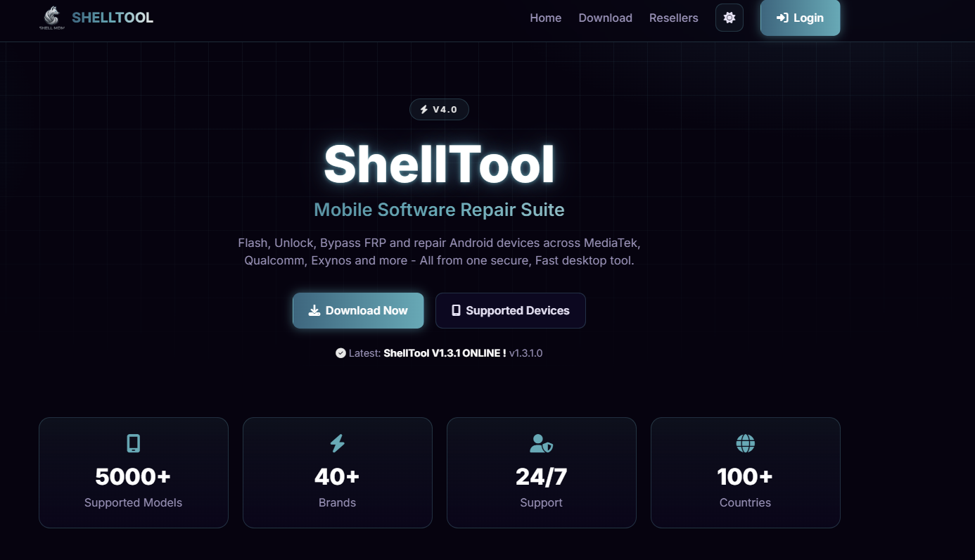
Task: Click the "v1.3.1.0" version text
Action: click(x=525, y=352)
